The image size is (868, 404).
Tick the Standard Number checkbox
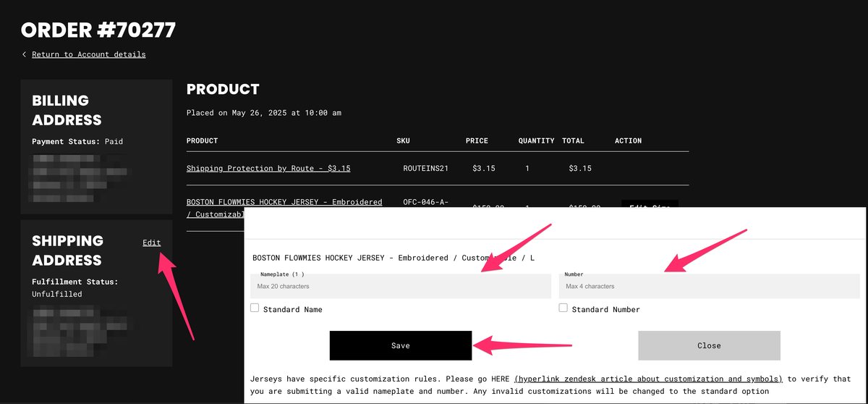tap(563, 308)
